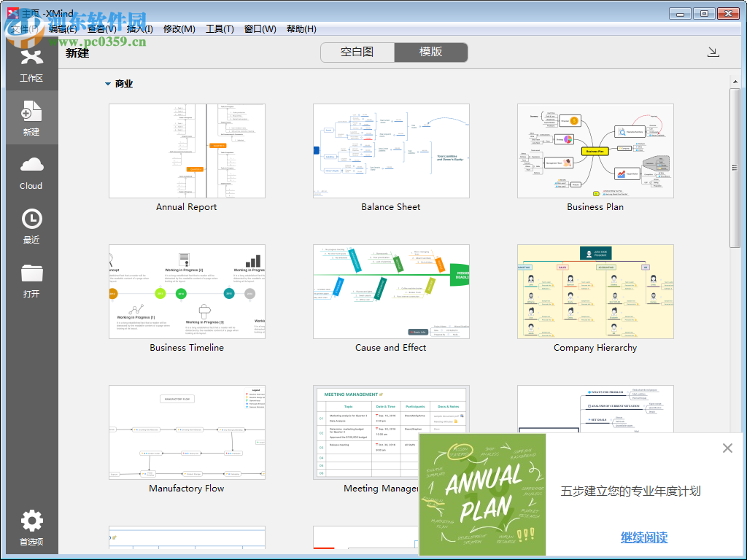Open the 查看(V) menu
This screenshot has height=560, width=747.
101,29
